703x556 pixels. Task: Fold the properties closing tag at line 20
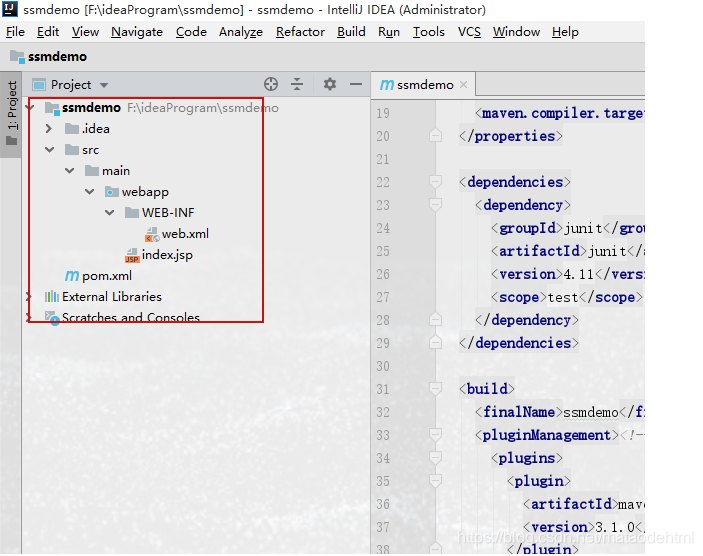pos(435,135)
